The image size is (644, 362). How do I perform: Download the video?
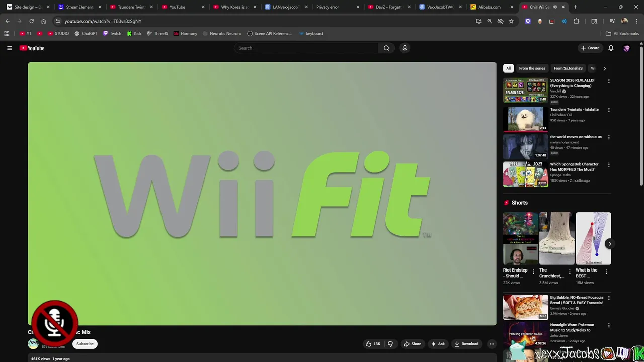(x=466, y=344)
